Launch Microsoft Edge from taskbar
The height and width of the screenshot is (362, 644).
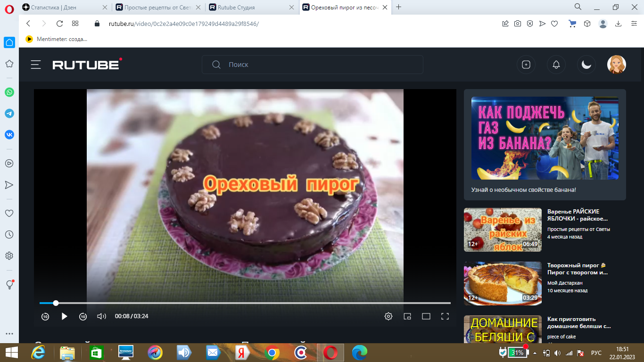(360, 352)
